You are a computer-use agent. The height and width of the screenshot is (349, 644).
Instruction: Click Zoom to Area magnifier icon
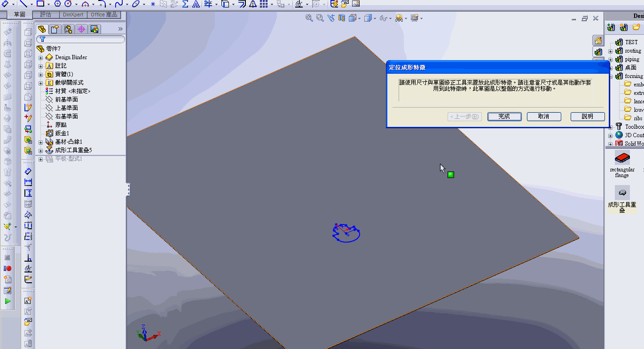click(320, 18)
